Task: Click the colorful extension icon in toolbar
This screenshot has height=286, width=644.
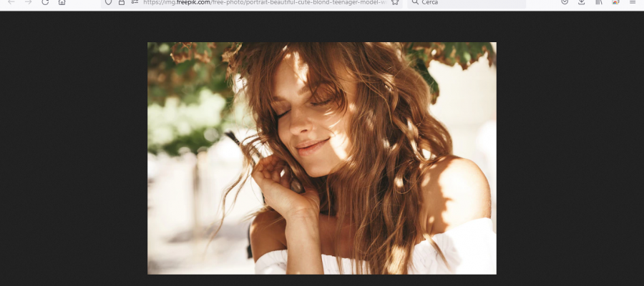Action: click(x=615, y=2)
